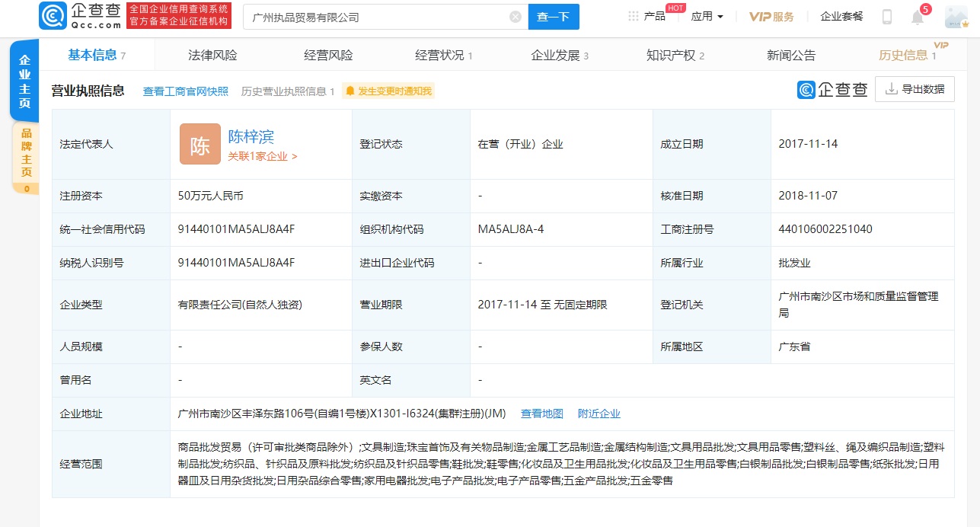Click the 企查查 logo icon

(x=52, y=15)
